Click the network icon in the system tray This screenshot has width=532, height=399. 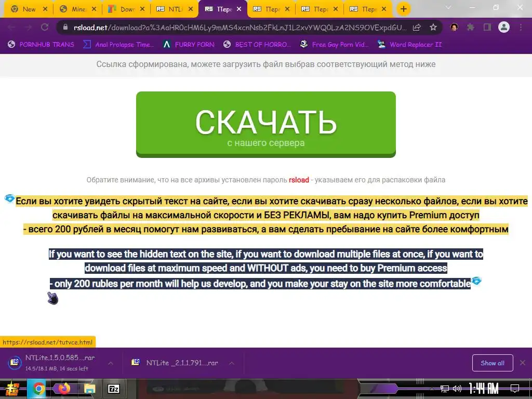click(x=444, y=389)
